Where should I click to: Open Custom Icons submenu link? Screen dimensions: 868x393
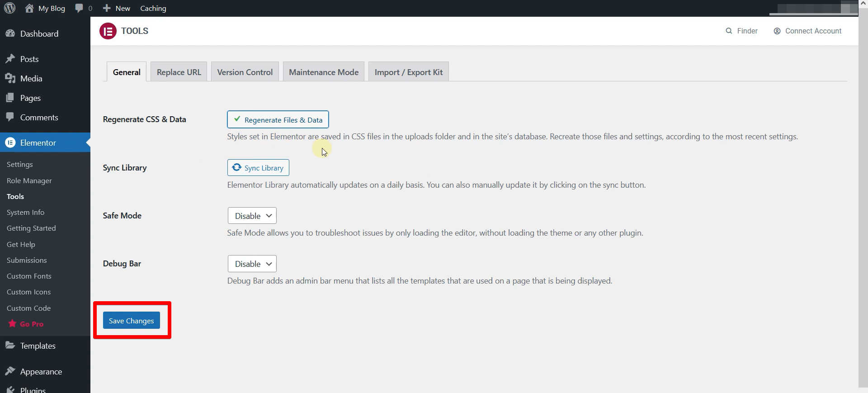tap(28, 292)
